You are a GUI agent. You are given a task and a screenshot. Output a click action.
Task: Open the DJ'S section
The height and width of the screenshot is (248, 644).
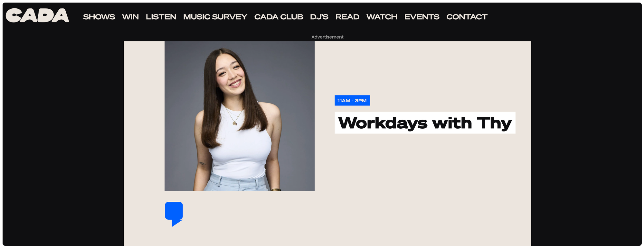[x=319, y=17]
